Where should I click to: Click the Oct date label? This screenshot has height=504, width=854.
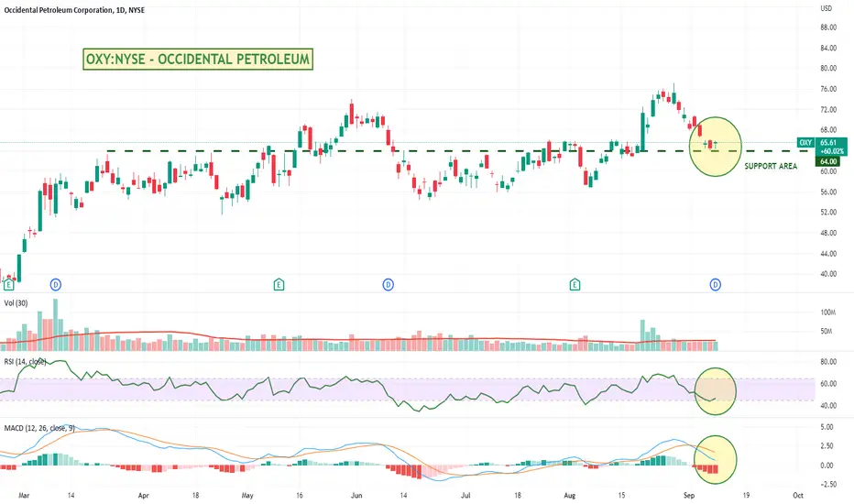(x=798, y=495)
